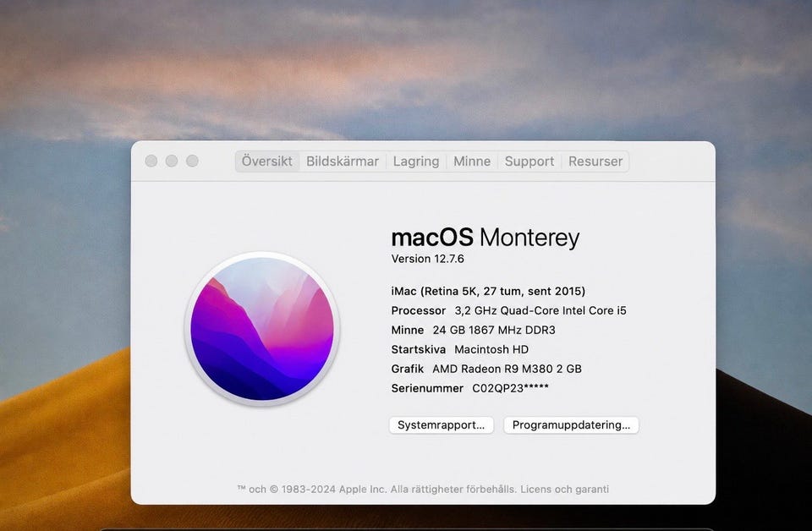Image resolution: width=812 pixels, height=531 pixels.
Task: Open the Support tab
Action: (x=529, y=161)
